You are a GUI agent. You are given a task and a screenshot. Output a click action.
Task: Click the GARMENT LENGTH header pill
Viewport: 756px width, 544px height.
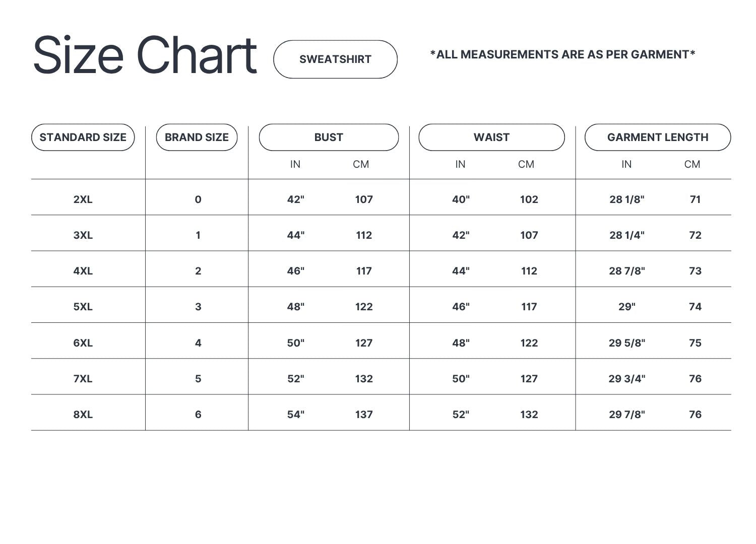[658, 138]
